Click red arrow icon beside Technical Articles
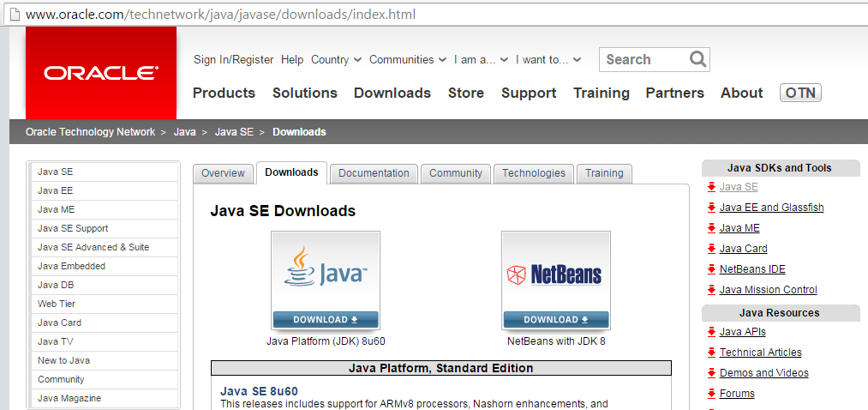The height and width of the screenshot is (410, 868). tap(711, 353)
